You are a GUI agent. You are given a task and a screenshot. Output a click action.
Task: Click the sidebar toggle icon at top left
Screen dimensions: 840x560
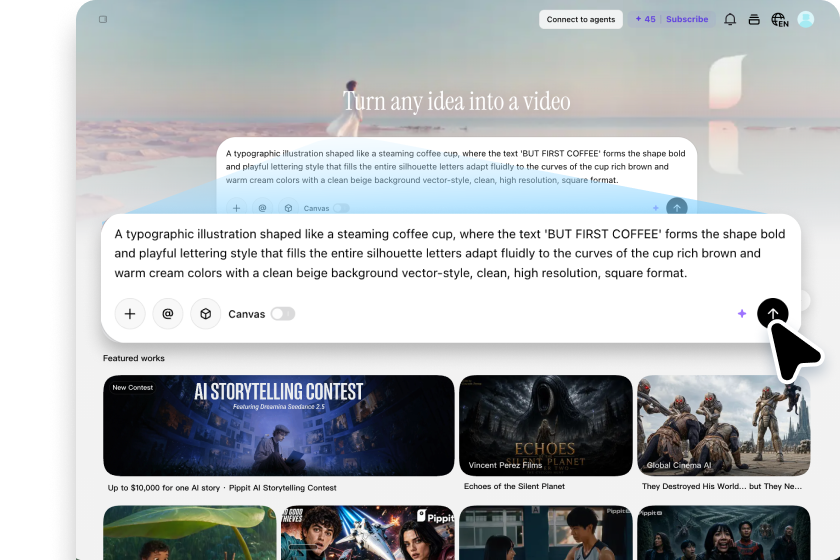103,19
